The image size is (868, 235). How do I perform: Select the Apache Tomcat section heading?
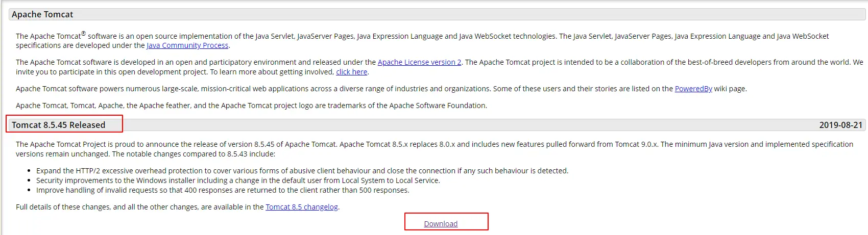42,14
